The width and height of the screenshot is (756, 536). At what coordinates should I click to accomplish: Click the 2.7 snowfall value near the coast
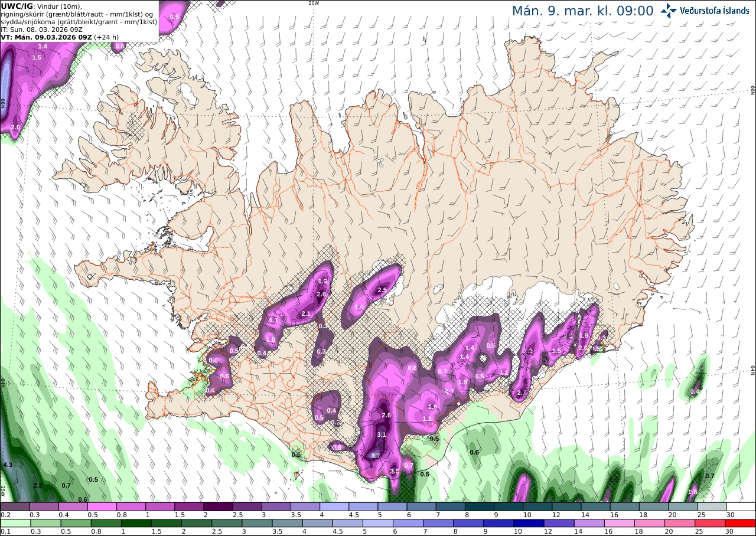coord(522,393)
